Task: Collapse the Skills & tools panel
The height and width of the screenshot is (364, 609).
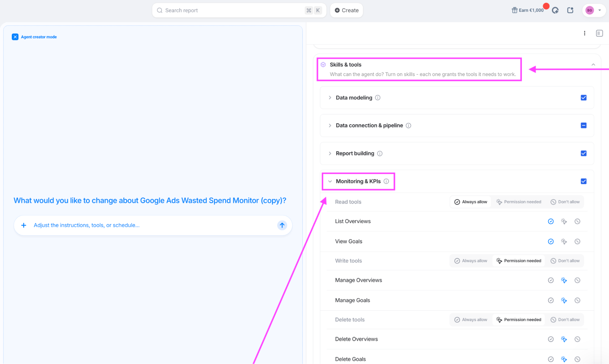Action: [x=593, y=65]
